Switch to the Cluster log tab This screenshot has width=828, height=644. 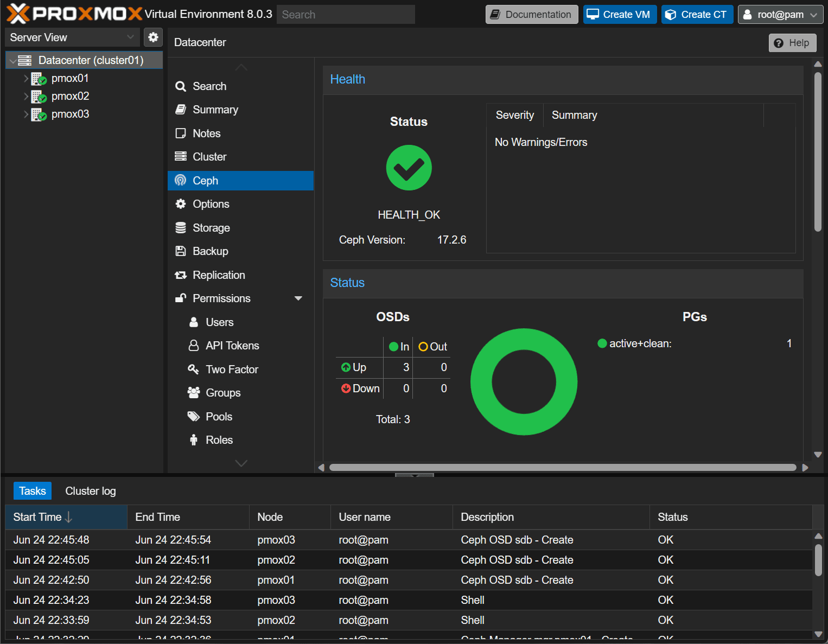[x=90, y=490]
